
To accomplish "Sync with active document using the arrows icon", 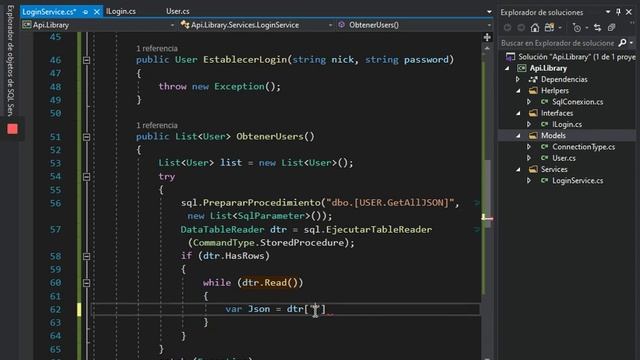I will pyautogui.click(x=598, y=28).
